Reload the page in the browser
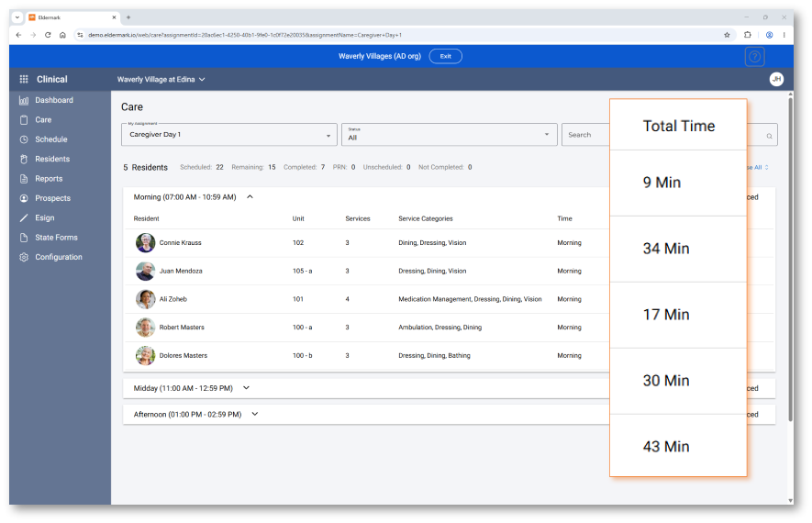Viewport: 812px width, 523px height. click(48, 35)
